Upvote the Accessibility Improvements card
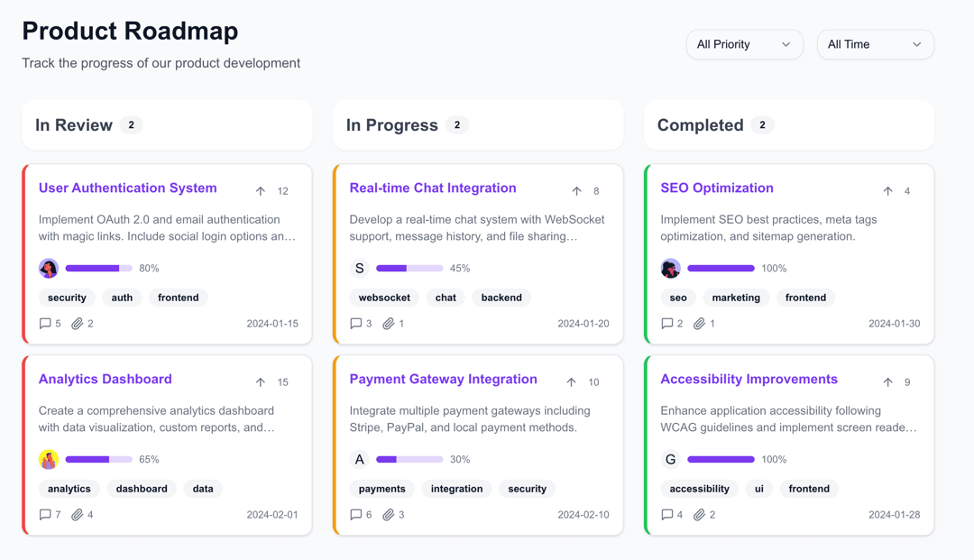The height and width of the screenshot is (560, 974). click(x=887, y=381)
